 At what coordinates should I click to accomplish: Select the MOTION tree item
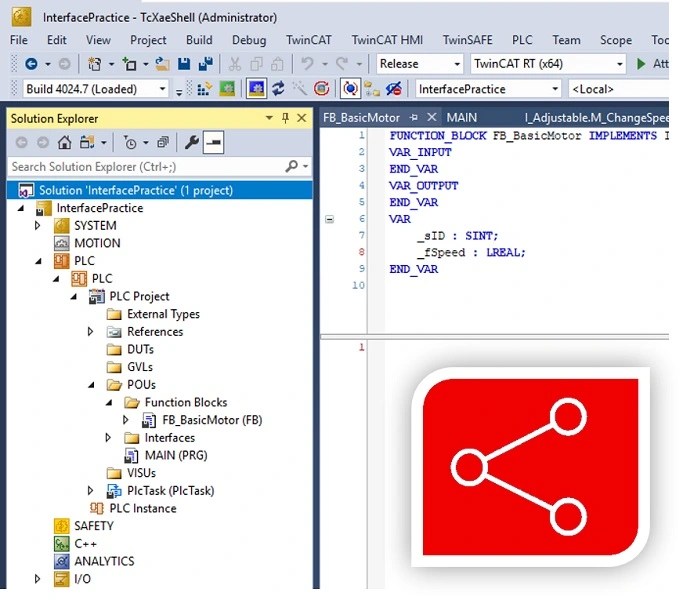coord(97,243)
